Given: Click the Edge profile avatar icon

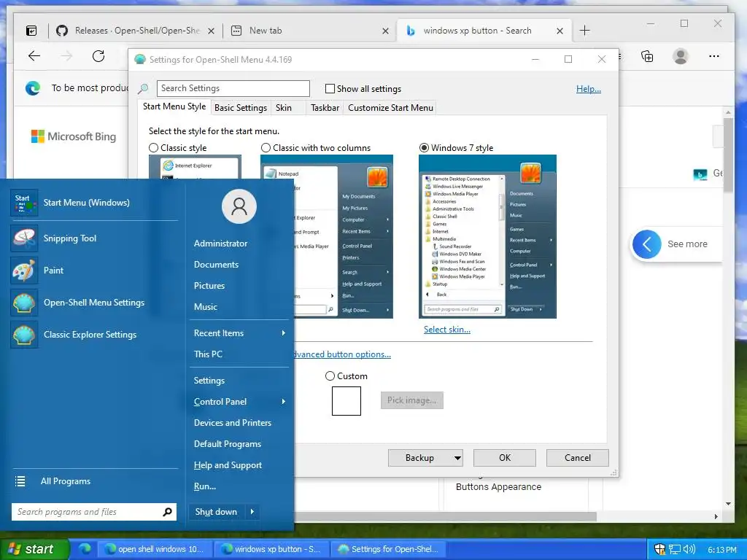Looking at the screenshot, I should coord(681,56).
